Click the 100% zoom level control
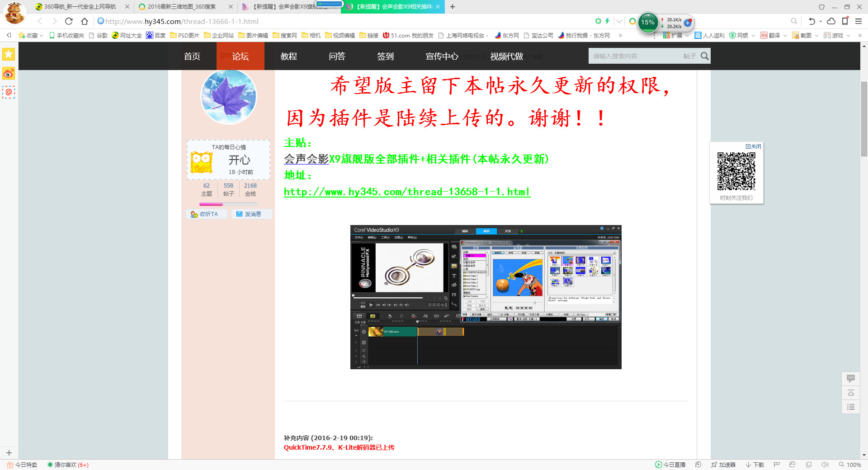This screenshot has height=470, width=868. [850, 465]
